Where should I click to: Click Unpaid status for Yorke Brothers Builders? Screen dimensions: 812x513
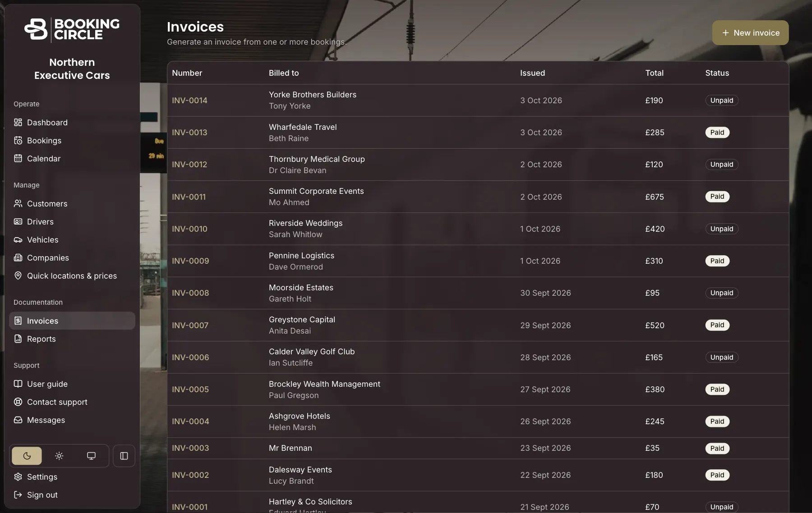(x=721, y=100)
